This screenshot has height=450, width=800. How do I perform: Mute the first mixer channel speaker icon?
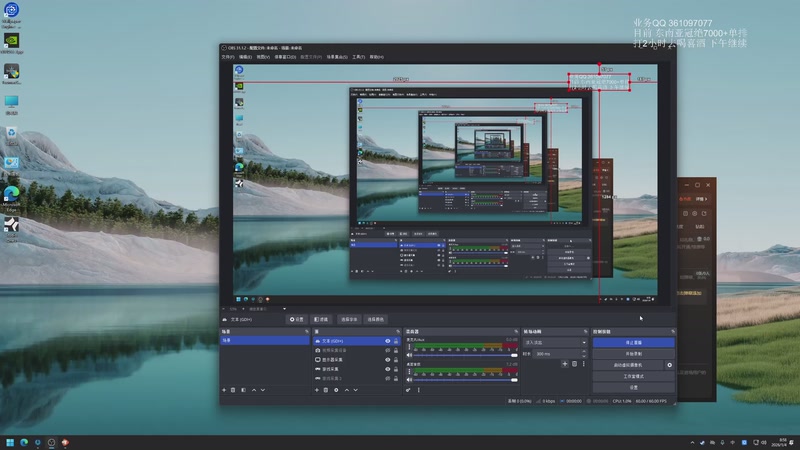pyautogui.click(x=409, y=355)
